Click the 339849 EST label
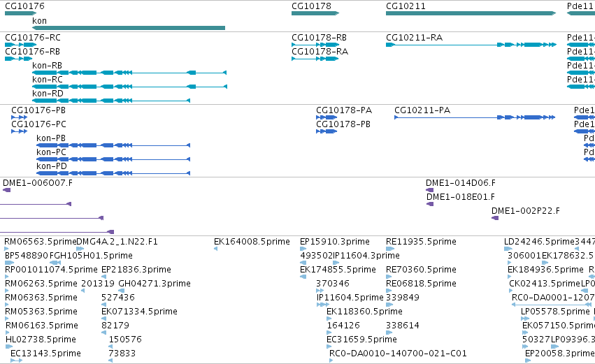Viewport: 595px width, 364px height. coord(403,298)
